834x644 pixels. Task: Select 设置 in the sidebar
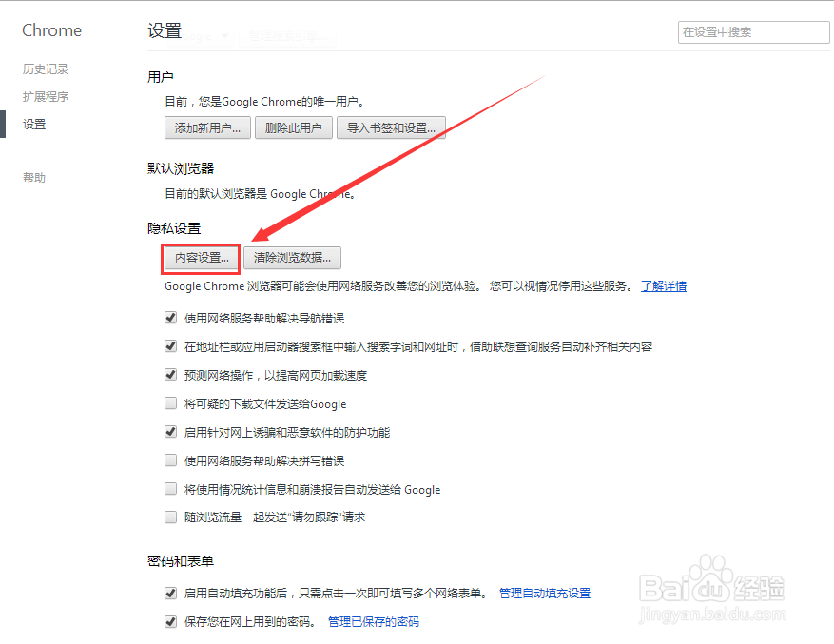coord(33,124)
